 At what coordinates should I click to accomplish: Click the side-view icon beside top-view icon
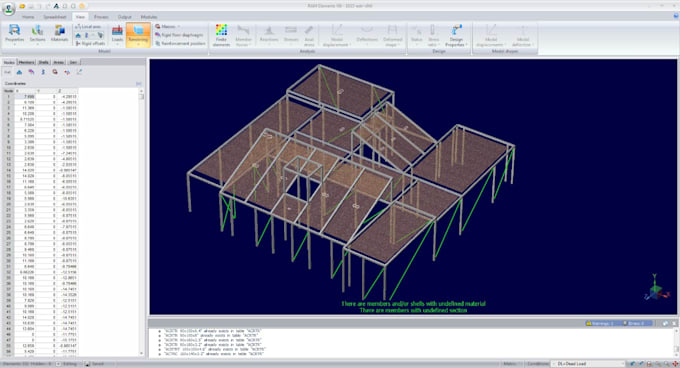pyautogui.click(x=86, y=35)
